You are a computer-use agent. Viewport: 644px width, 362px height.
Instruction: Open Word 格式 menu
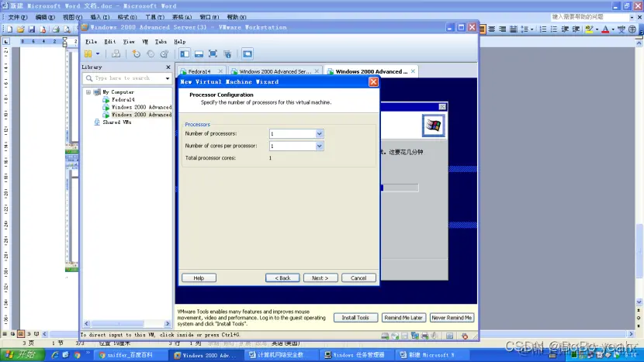127,17
